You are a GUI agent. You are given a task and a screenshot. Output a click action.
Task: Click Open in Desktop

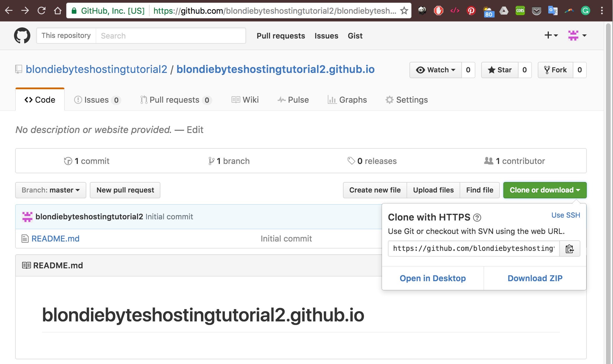click(x=432, y=278)
